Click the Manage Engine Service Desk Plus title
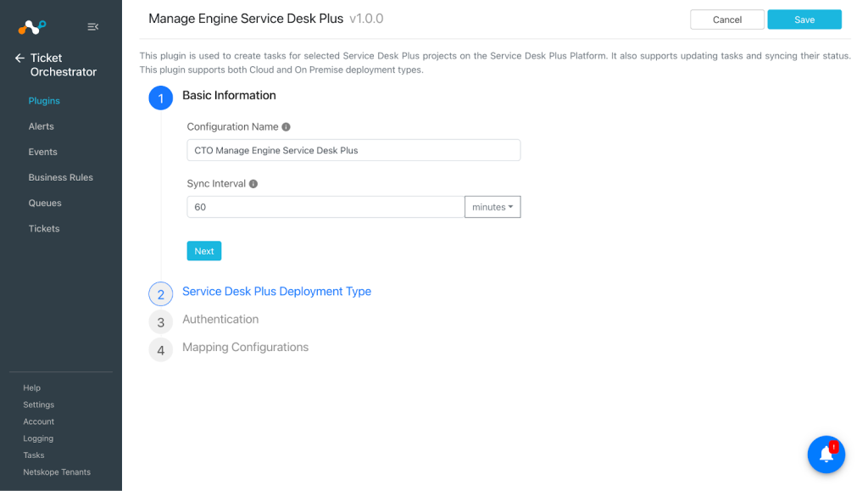The image size is (868, 491). coord(246,19)
